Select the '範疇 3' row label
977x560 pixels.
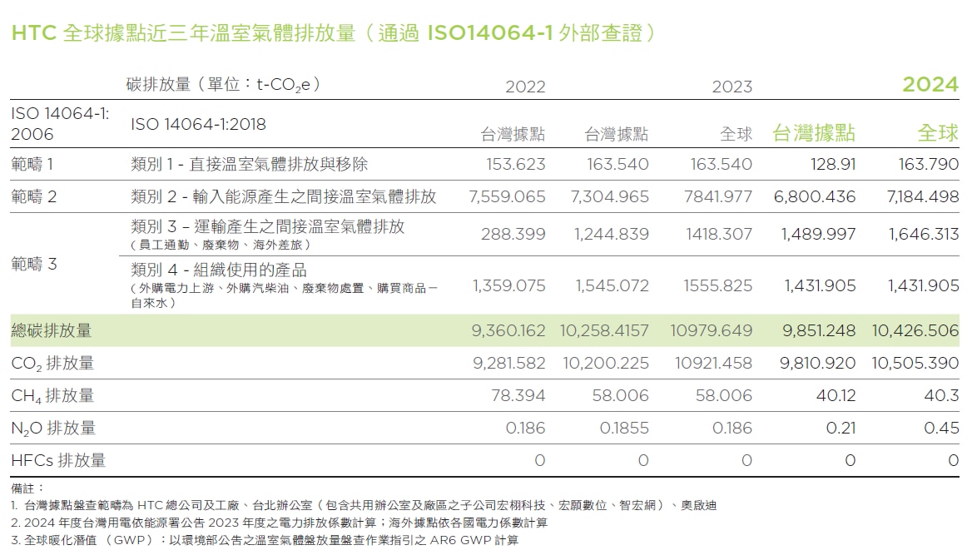[x=33, y=264]
